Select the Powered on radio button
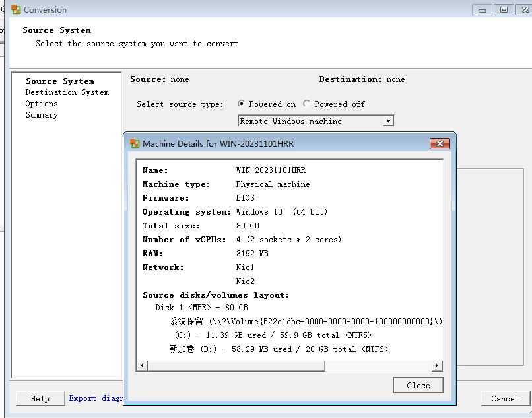532x418 pixels. pyautogui.click(x=242, y=104)
